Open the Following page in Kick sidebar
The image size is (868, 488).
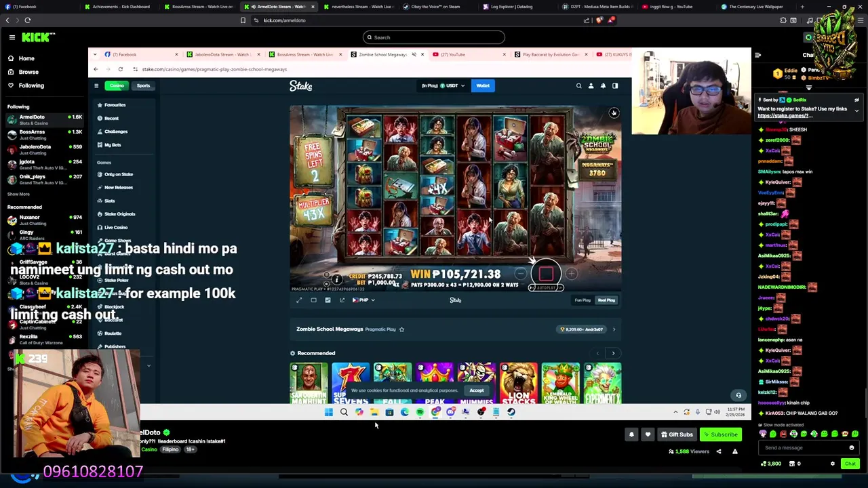coord(31,85)
